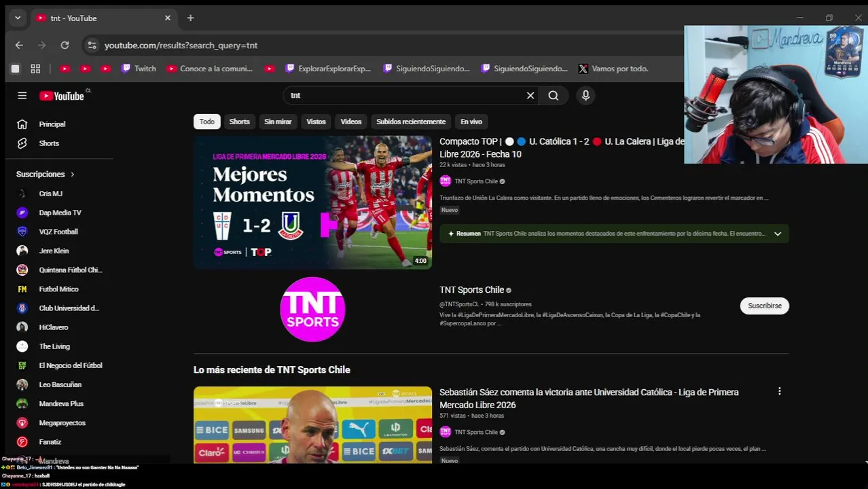The image size is (868, 489).
Task: Open the VQZ Football subscription
Action: click(x=59, y=232)
